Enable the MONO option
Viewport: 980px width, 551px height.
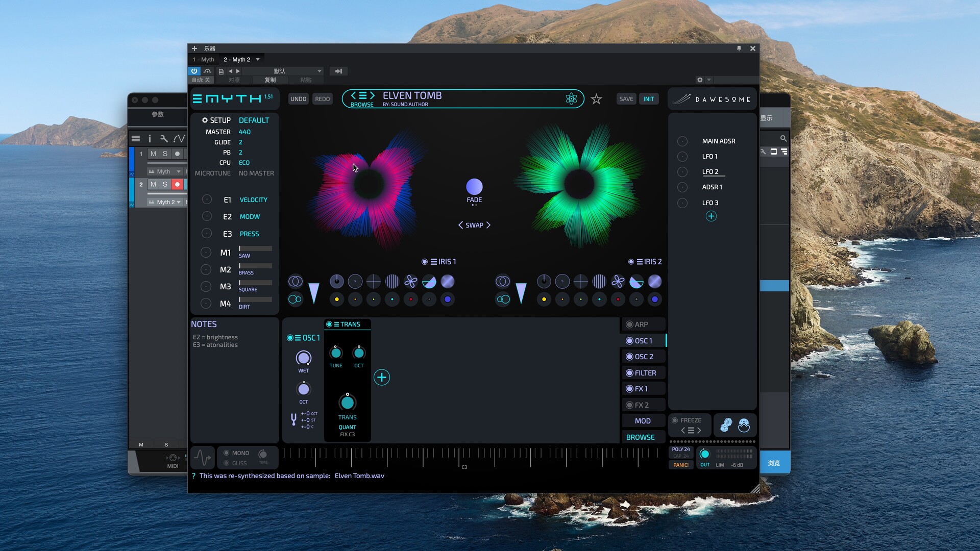click(227, 453)
